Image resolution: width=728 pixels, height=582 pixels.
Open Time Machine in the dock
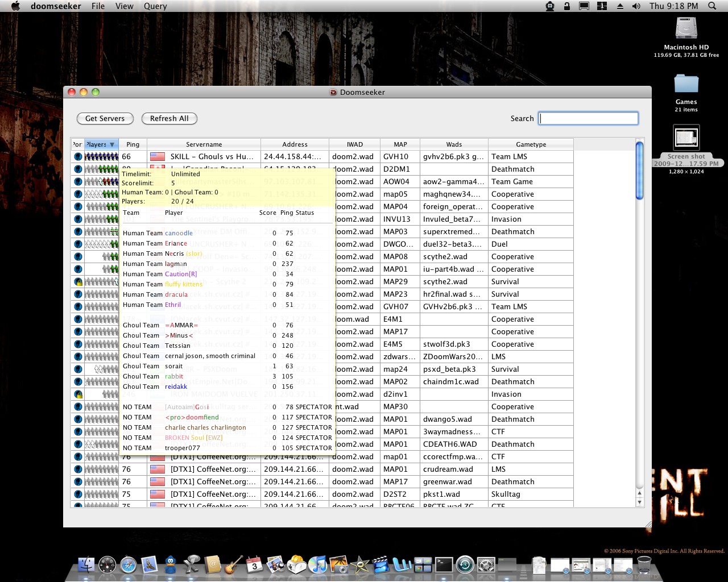point(465,565)
